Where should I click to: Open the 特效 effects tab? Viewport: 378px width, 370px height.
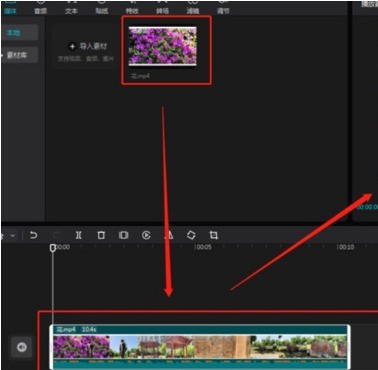tap(132, 11)
